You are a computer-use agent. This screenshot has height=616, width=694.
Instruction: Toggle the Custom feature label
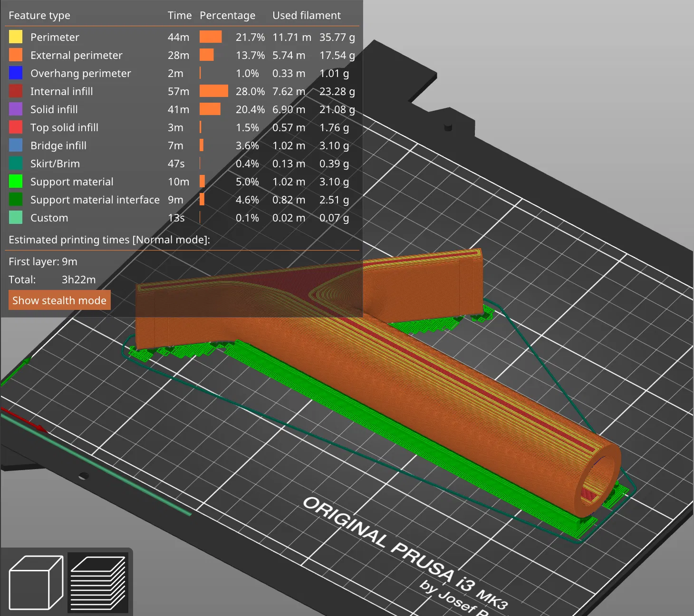coord(49,218)
